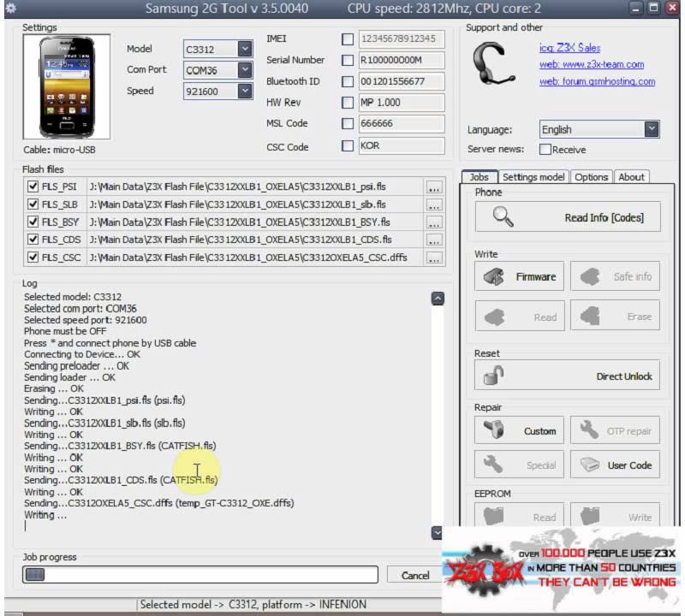Switch to the Jobs tab
This screenshot has width=685, height=616.
(x=479, y=177)
